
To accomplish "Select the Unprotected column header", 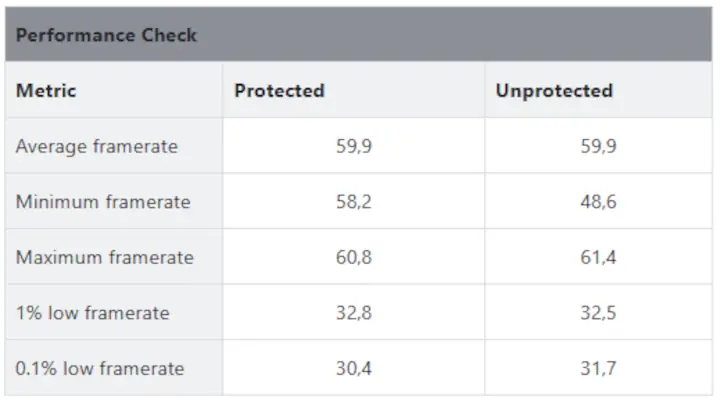I will click(554, 90).
